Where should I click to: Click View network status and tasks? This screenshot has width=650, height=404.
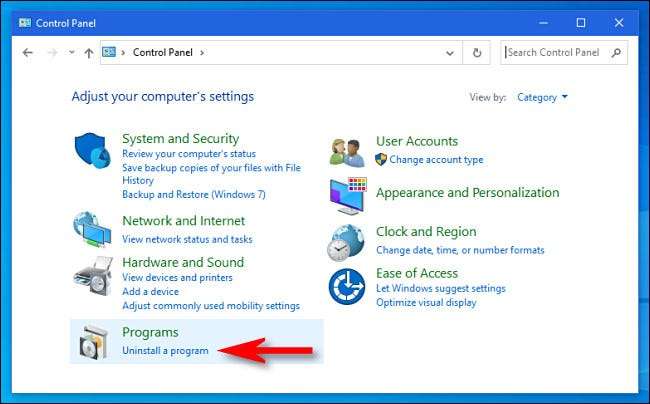(187, 240)
